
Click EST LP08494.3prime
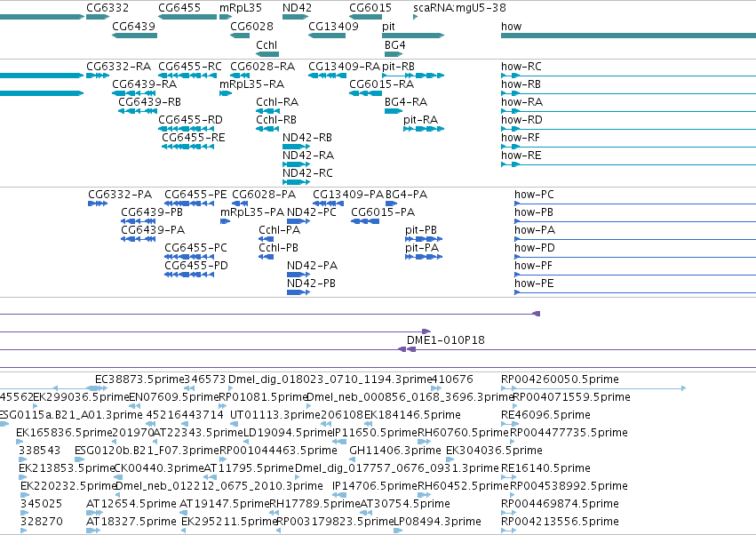pos(437,522)
